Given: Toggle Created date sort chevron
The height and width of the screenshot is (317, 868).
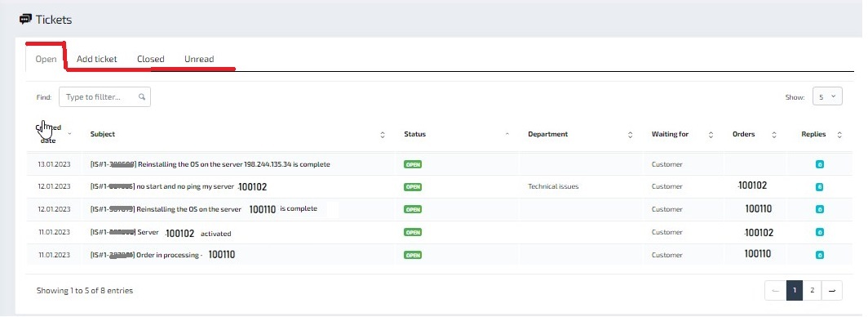Looking at the screenshot, I should click(70, 134).
